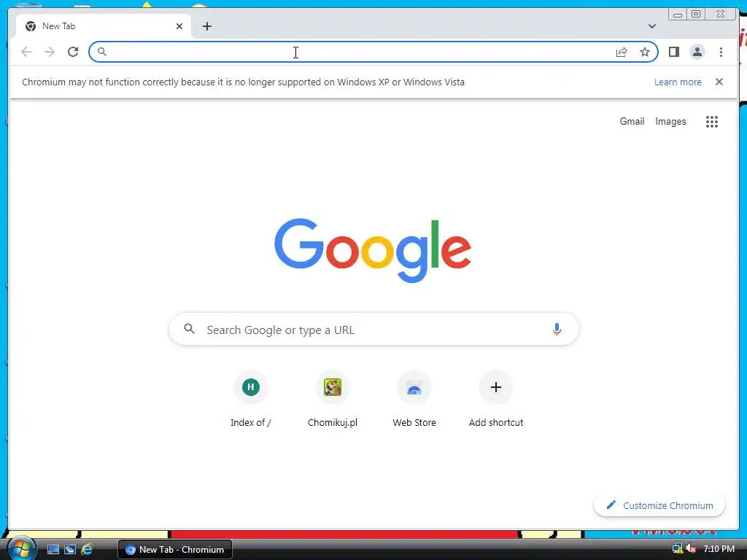Screen dimensions: 747x560
Task: Click the browser back arrow
Action: point(26,52)
